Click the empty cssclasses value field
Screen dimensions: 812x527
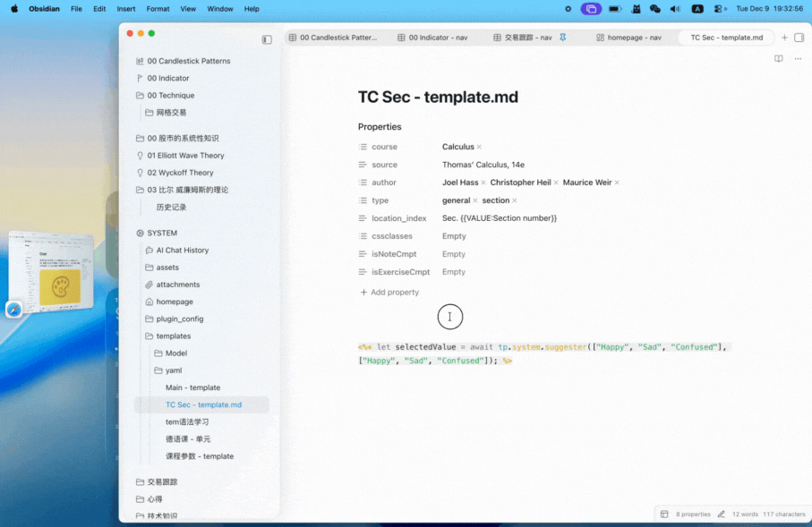pos(454,236)
